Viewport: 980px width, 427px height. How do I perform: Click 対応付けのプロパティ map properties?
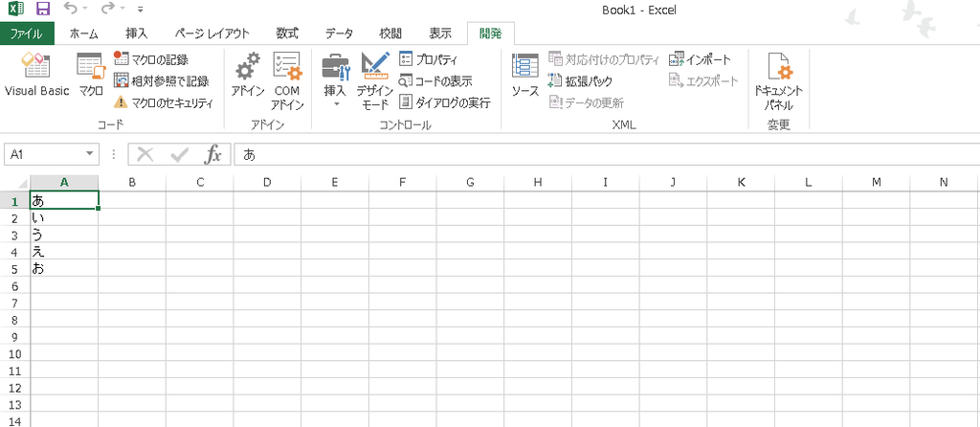[x=604, y=60]
